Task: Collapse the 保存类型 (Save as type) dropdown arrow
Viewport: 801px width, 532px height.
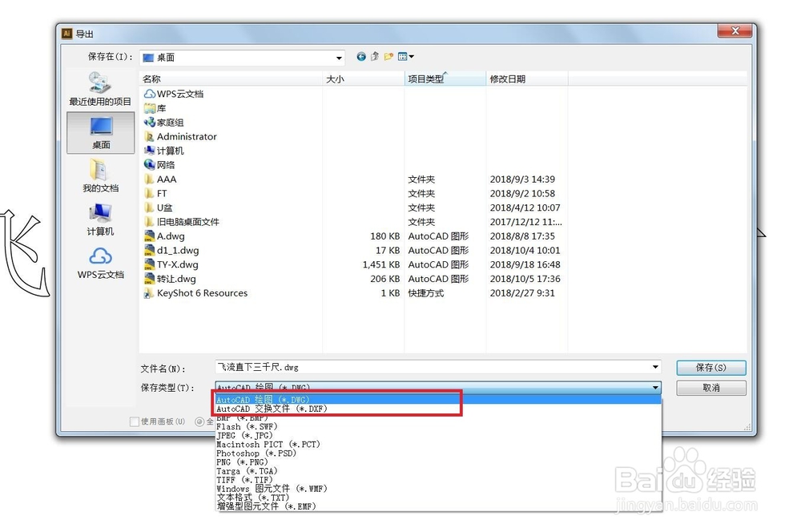Action: pyautogui.click(x=655, y=387)
